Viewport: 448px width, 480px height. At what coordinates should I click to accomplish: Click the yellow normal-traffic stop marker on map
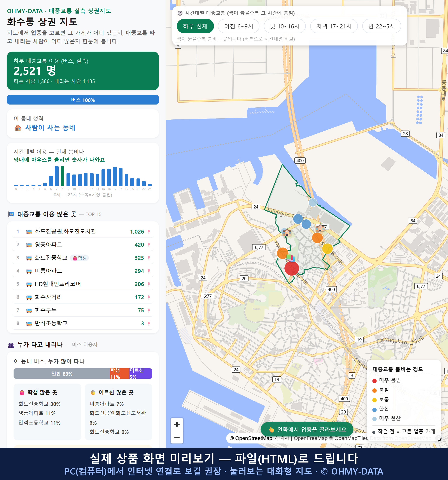[327, 248]
